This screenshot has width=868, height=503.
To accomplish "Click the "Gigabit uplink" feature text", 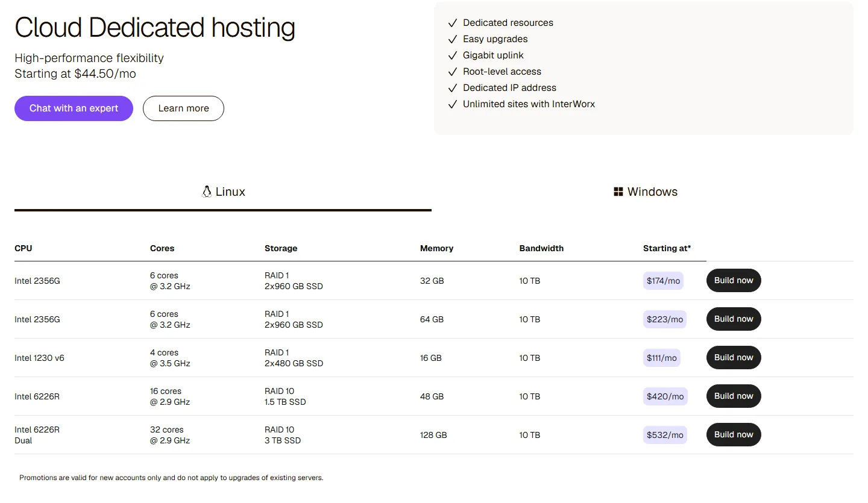I will 493,55.
